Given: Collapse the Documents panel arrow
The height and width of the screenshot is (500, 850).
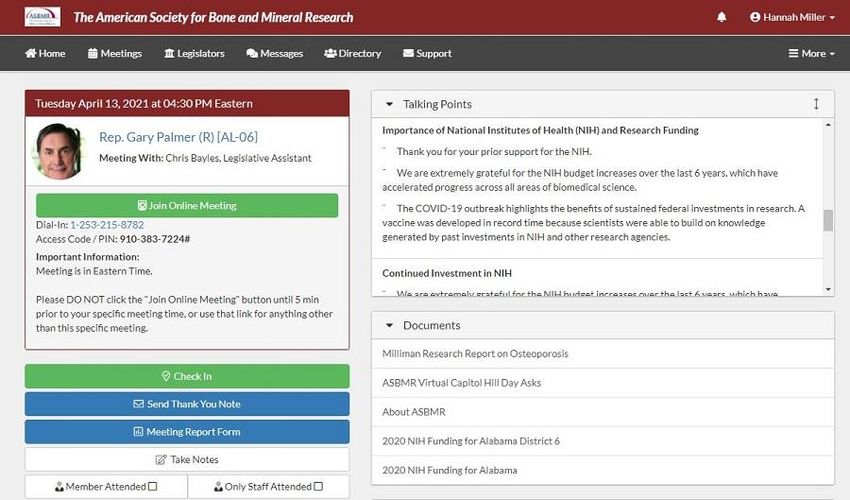Looking at the screenshot, I should tap(389, 325).
